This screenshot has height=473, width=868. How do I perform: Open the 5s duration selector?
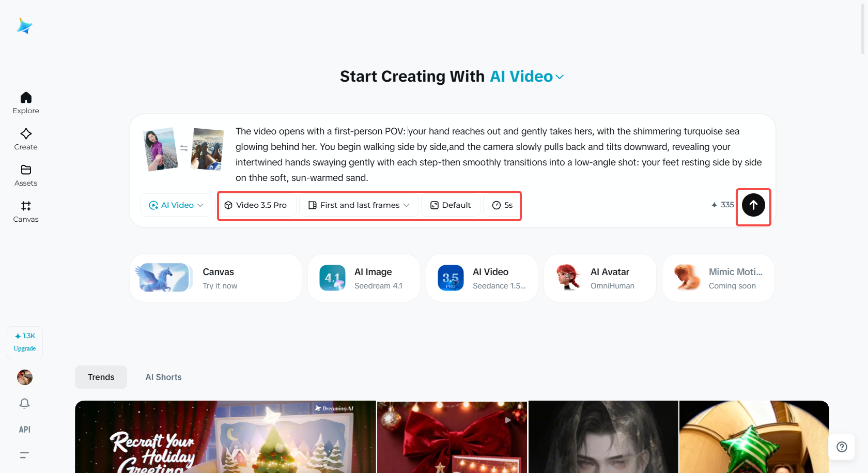pyautogui.click(x=502, y=205)
